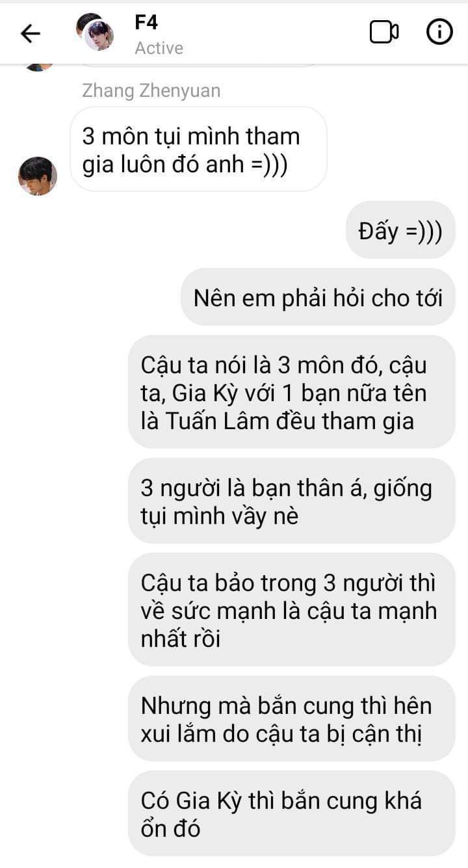Open F4 group avatar in header

95,32
